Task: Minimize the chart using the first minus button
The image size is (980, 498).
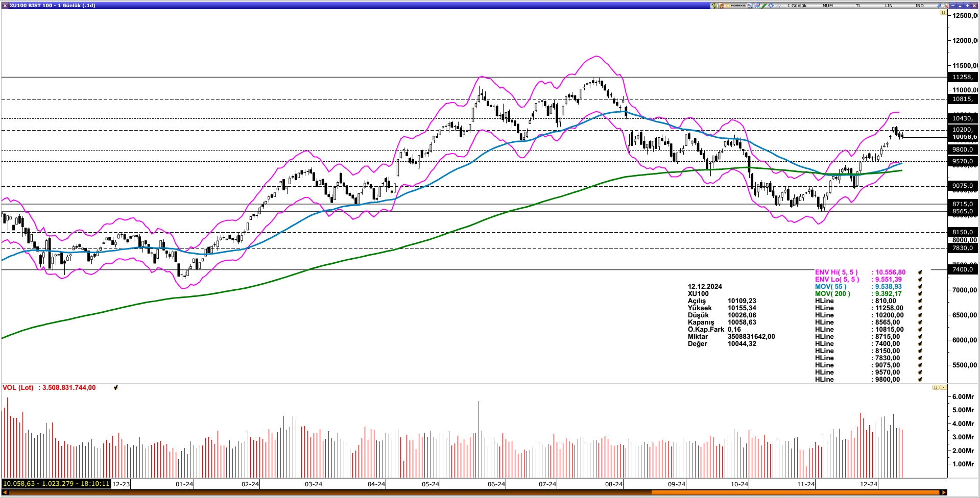Action: [953, 6]
